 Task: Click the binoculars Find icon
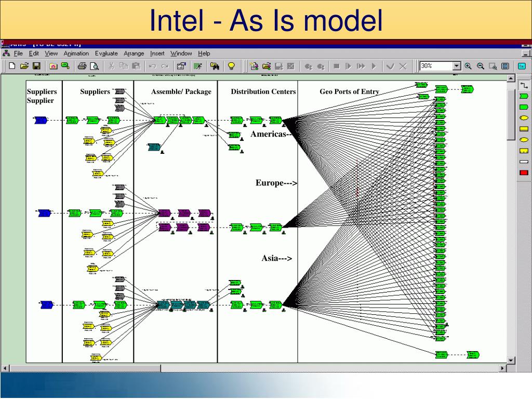215,66
